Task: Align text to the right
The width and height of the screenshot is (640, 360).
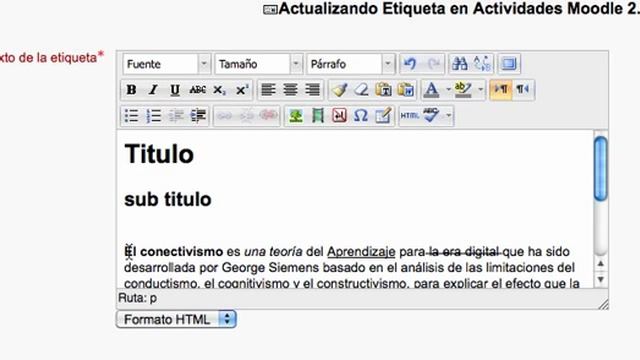Action: click(313, 90)
